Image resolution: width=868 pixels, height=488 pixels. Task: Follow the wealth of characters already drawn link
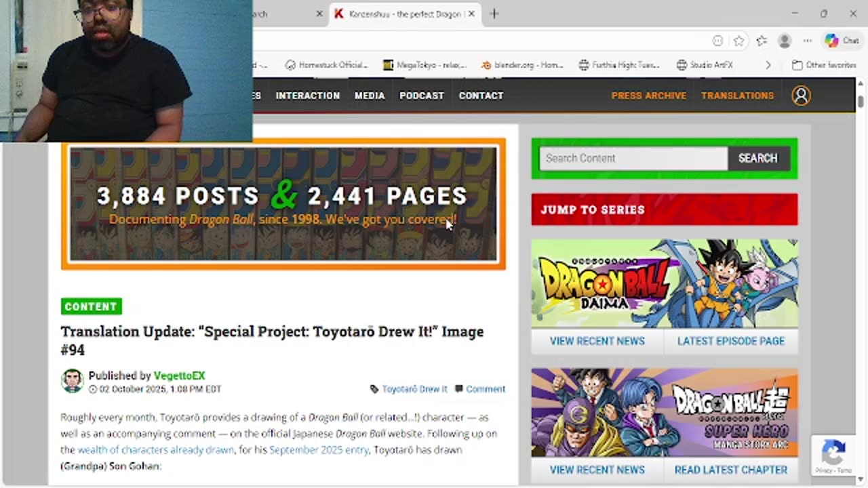point(155,449)
